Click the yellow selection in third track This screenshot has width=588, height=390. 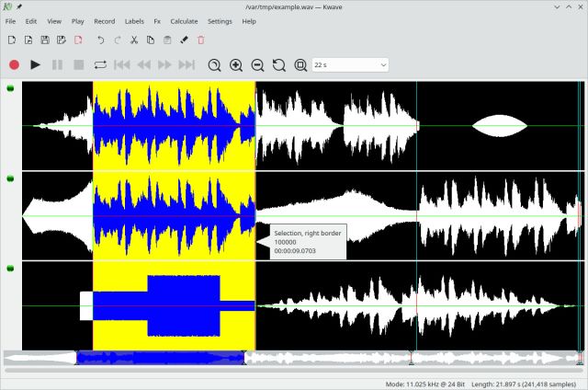174,306
